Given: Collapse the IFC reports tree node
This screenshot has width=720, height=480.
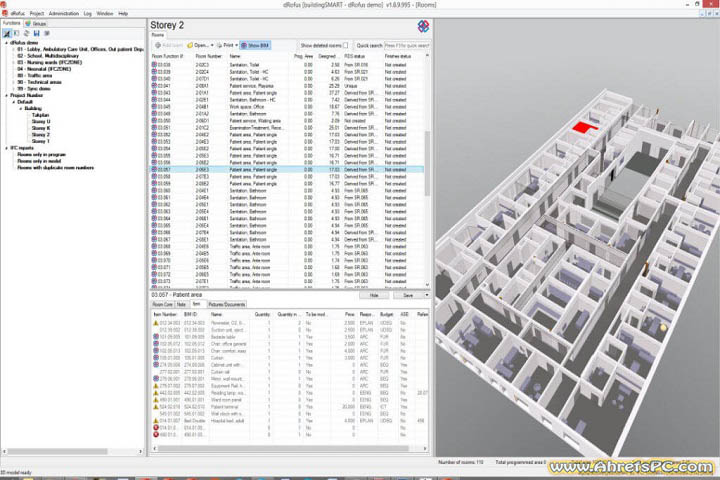Looking at the screenshot, I should (x=6, y=148).
